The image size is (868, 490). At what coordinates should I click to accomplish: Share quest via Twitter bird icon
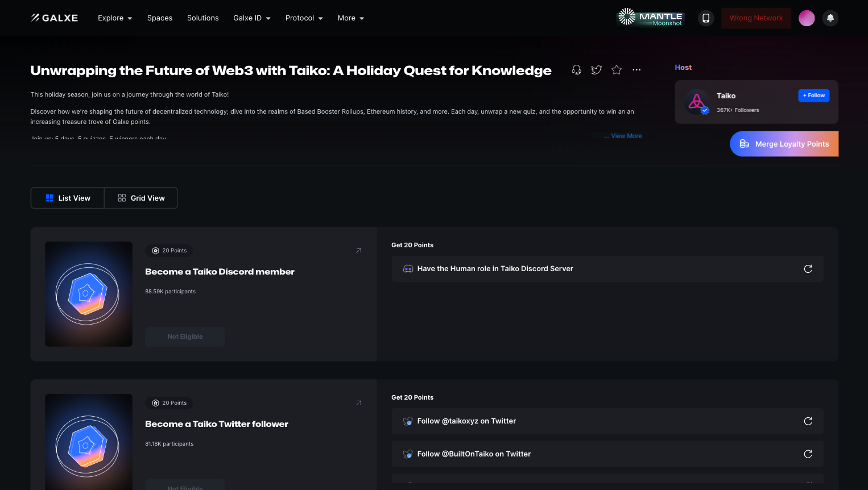(x=596, y=70)
